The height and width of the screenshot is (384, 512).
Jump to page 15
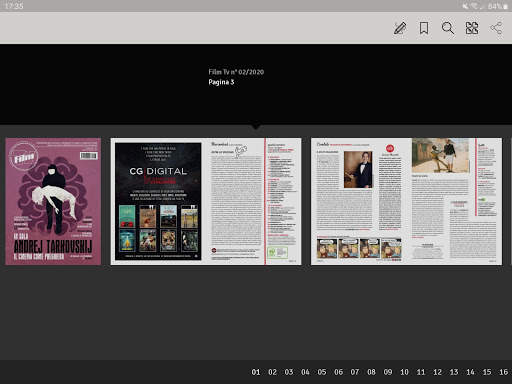coord(487,372)
